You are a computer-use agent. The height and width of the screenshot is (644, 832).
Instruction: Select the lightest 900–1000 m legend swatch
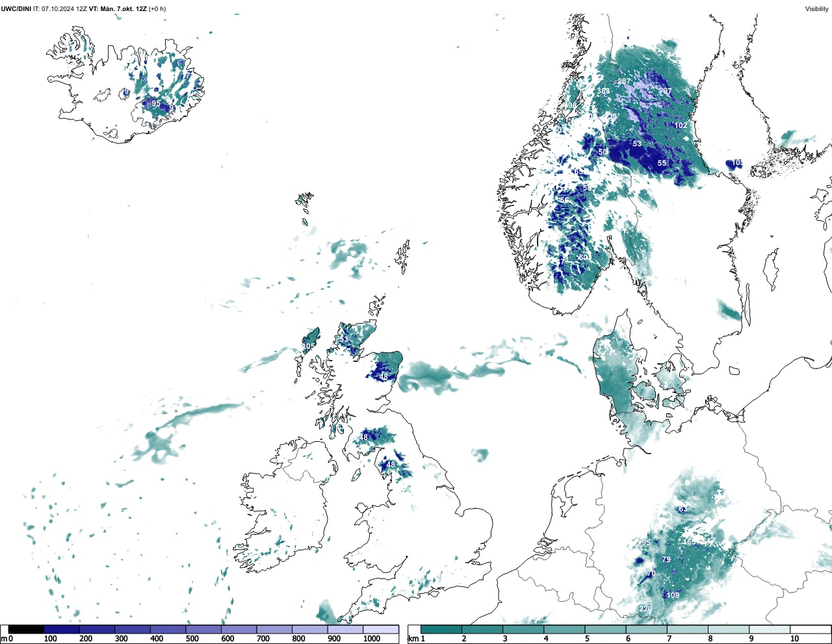pos(345,629)
